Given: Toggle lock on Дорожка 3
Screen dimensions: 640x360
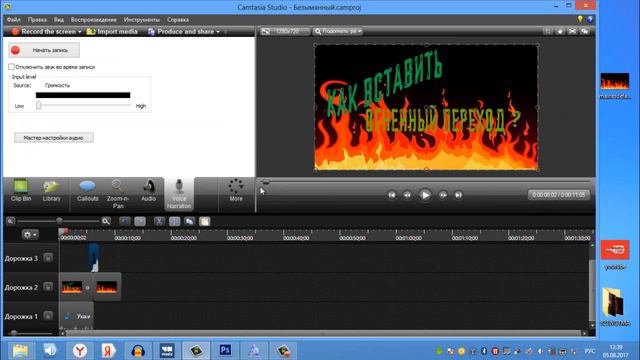Looking at the screenshot, I should pos(48,258).
